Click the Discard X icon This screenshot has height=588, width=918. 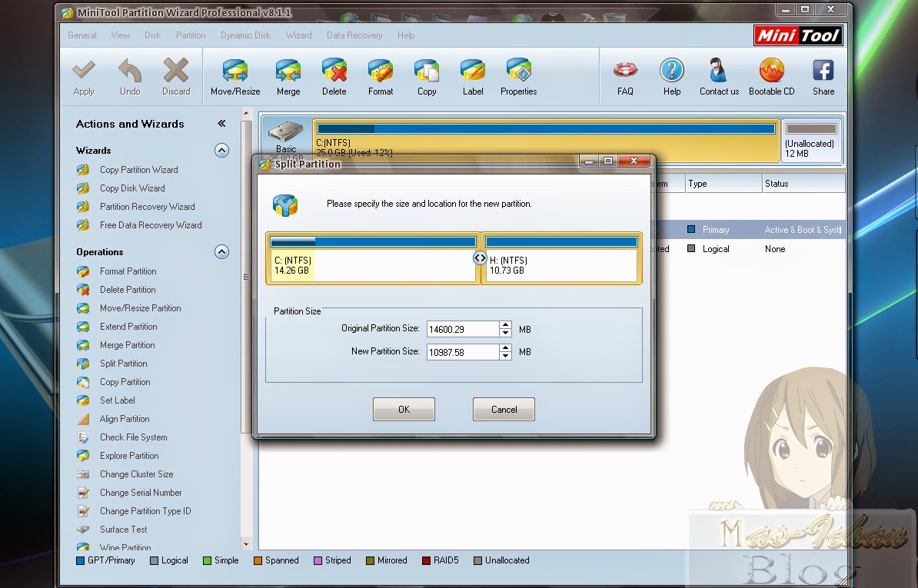point(175,70)
